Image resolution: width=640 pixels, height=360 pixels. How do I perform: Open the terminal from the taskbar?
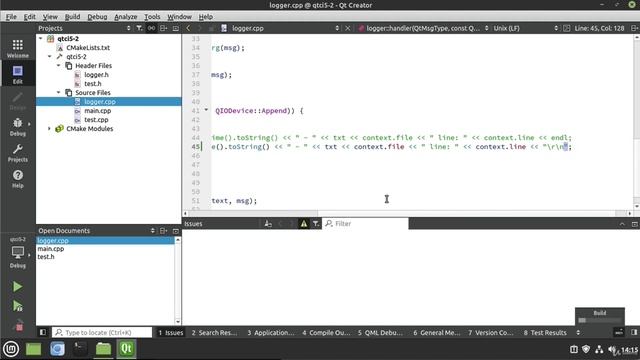pyautogui.click(x=80, y=349)
